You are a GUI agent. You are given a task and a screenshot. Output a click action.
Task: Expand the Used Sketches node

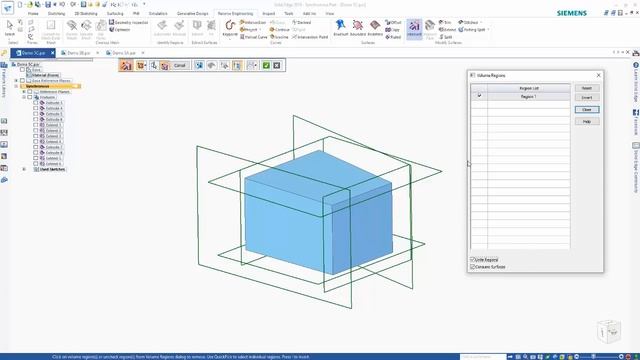[24, 169]
